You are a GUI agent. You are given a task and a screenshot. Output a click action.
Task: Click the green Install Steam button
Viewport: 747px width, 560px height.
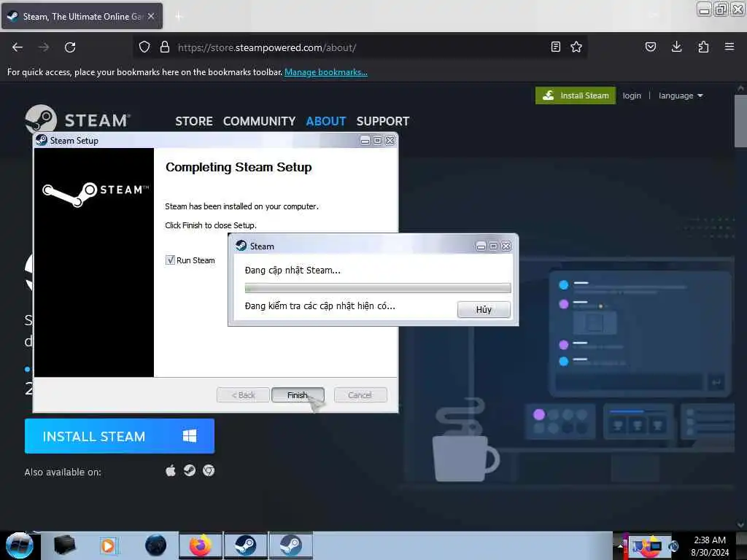point(576,96)
